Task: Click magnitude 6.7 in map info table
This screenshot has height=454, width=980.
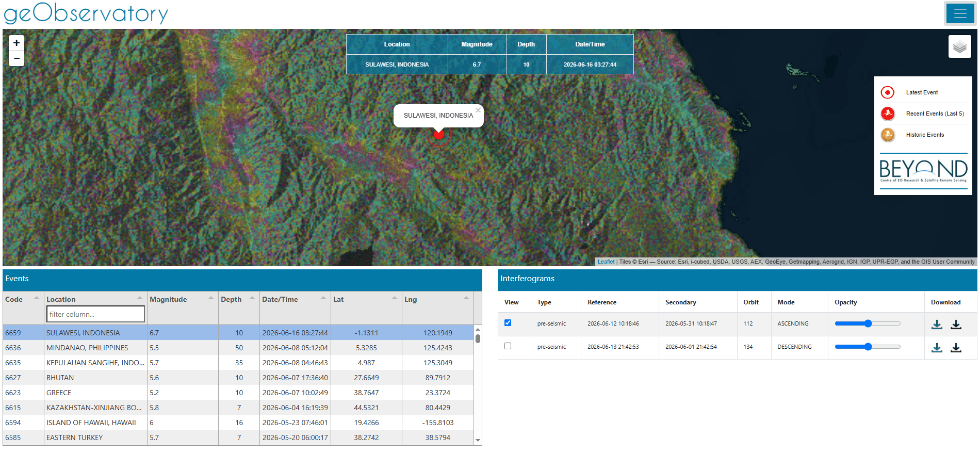Action: tap(477, 64)
